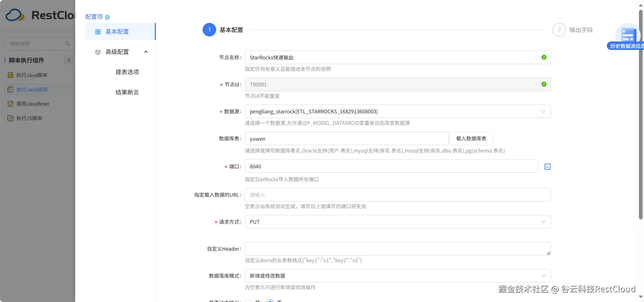This screenshot has width=644, height=302.
Task: Click the disabled 节点Id field T00001
Action: click(x=398, y=84)
